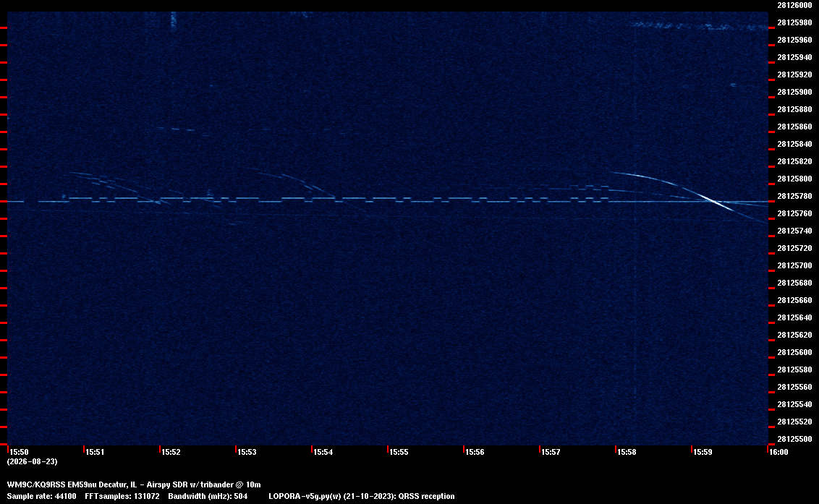The height and width of the screenshot is (504, 819).
Task: Click the 15:59 time axis label
Action: pyautogui.click(x=703, y=452)
